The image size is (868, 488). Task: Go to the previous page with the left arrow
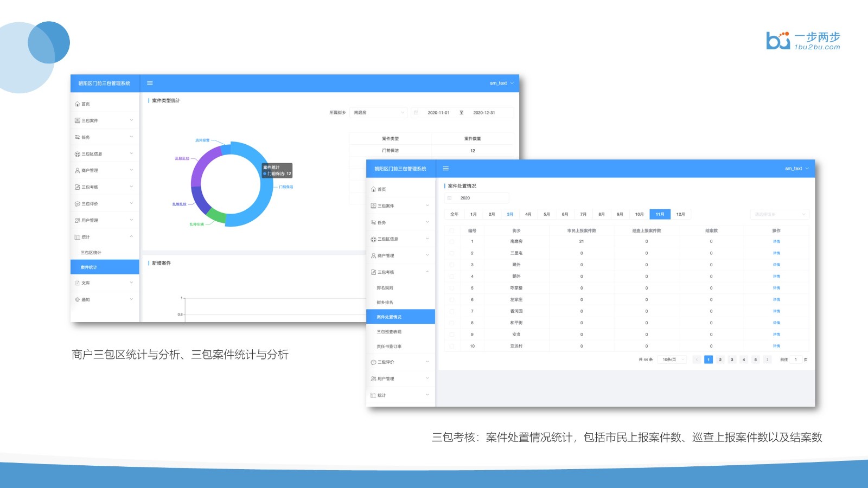(x=697, y=359)
